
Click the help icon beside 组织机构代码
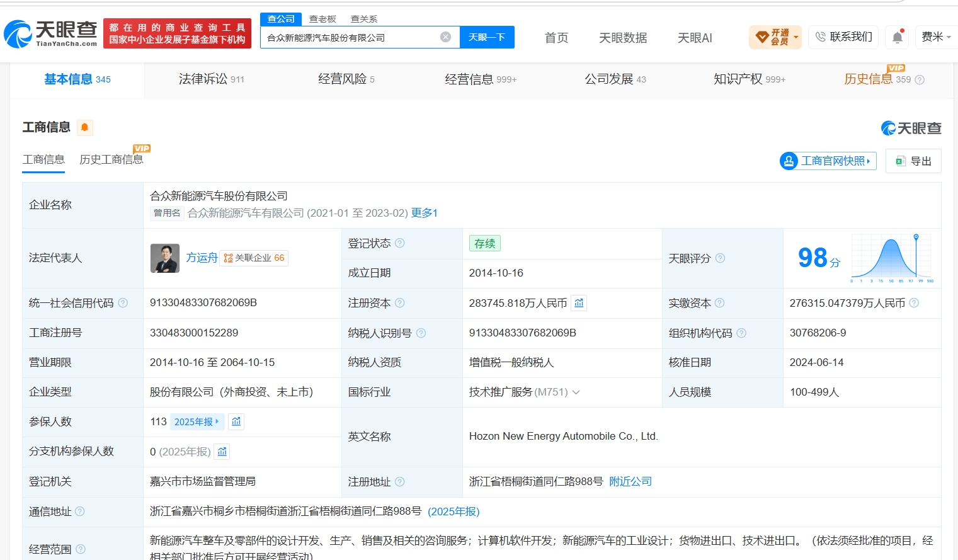click(x=741, y=333)
